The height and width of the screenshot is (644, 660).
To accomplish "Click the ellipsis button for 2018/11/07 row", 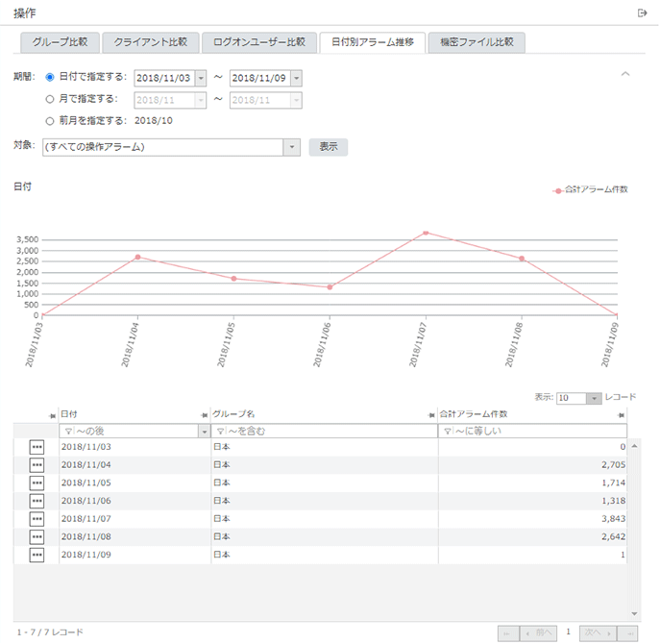I will (x=37, y=519).
